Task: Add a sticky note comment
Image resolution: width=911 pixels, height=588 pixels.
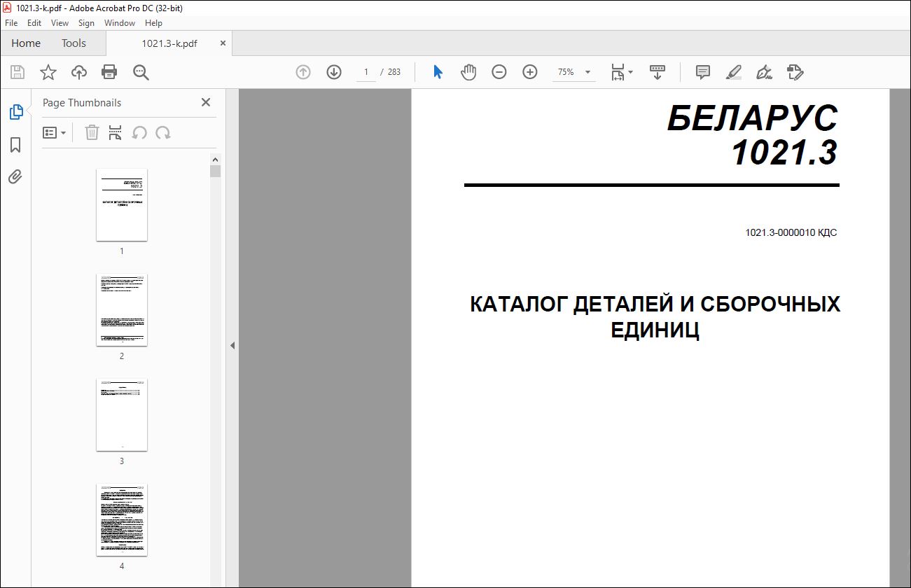Action: click(702, 72)
